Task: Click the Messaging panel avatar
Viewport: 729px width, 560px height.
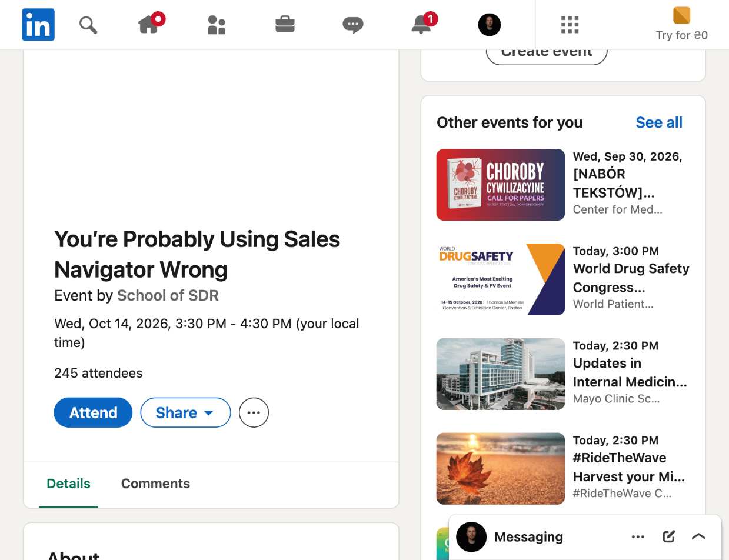Action: click(471, 536)
